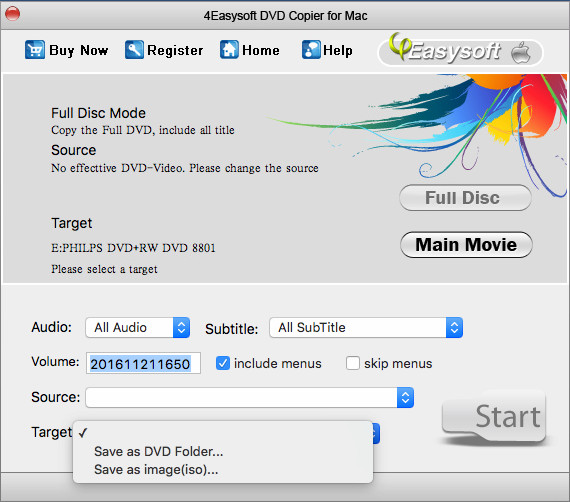Image resolution: width=570 pixels, height=502 pixels.
Task: Click the Buy Now shopping cart icon
Action: coord(35,50)
